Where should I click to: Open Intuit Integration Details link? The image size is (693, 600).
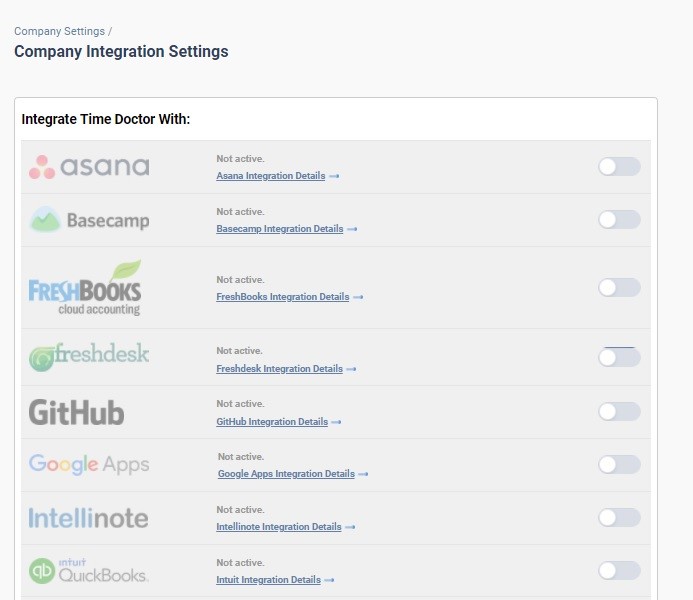[x=268, y=580]
